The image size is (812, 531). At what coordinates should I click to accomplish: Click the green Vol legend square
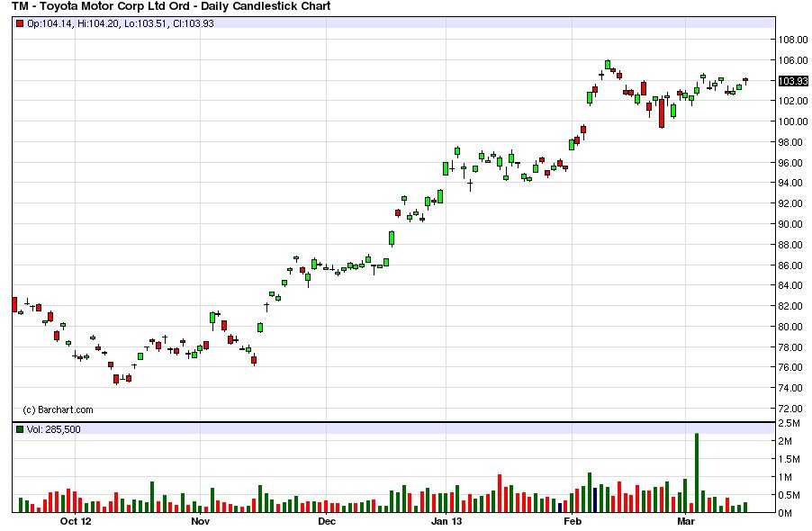[x=20, y=429]
